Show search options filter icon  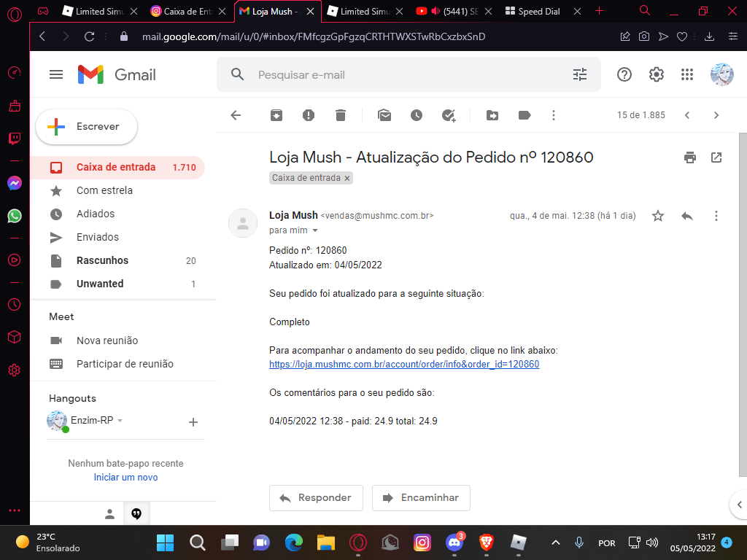coord(580,75)
